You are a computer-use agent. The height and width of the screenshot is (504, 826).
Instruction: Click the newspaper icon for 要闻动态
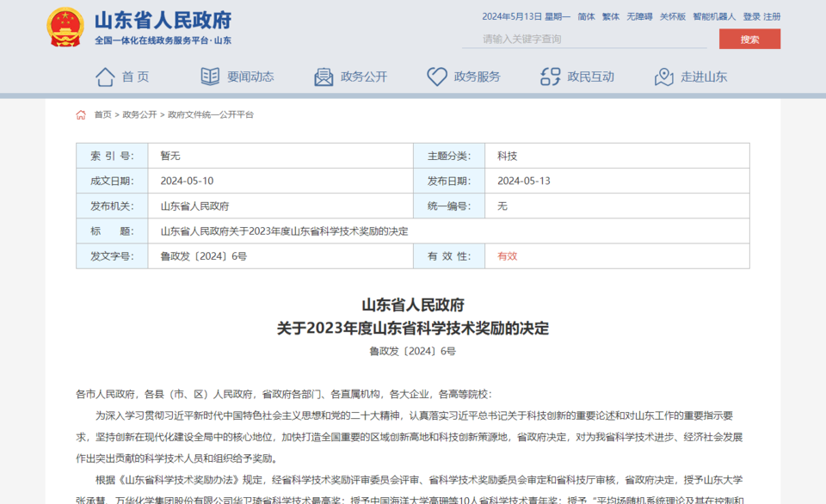pyautogui.click(x=210, y=77)
